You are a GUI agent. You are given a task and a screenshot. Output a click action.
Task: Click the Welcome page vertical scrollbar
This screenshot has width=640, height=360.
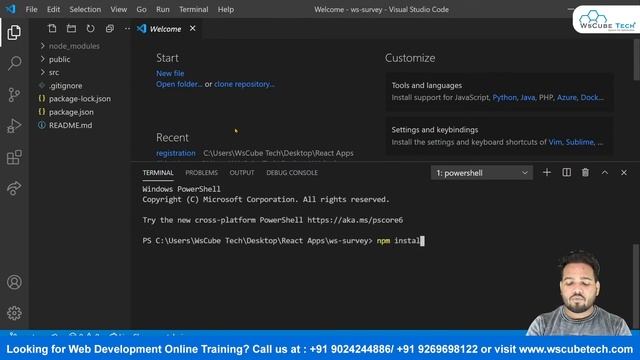coord(636,60)
